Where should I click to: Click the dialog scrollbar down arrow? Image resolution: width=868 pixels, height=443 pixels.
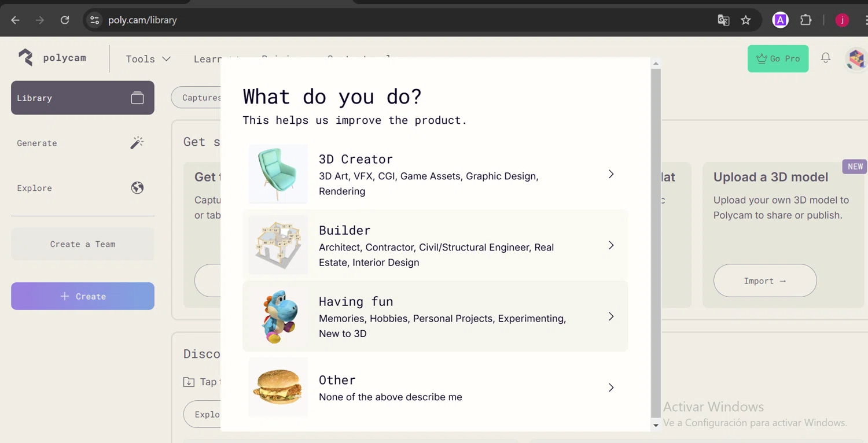(656, 426)
